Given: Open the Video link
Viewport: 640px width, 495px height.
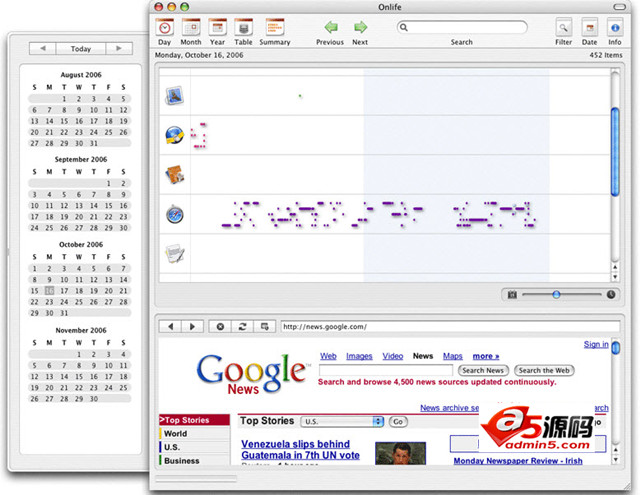Looking at the screenshot, I should click(x=393, y=356).
